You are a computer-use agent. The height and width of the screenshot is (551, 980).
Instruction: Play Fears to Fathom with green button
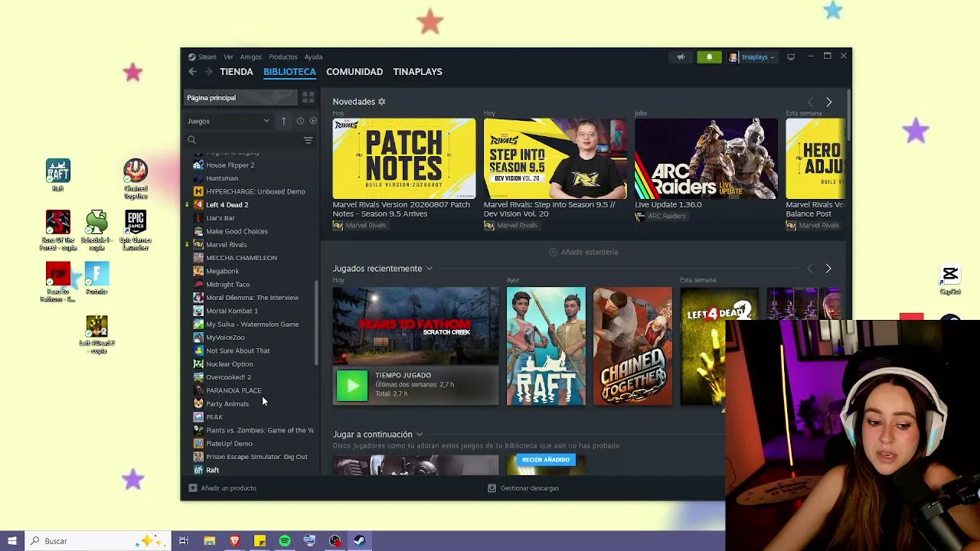pos(352,386)
